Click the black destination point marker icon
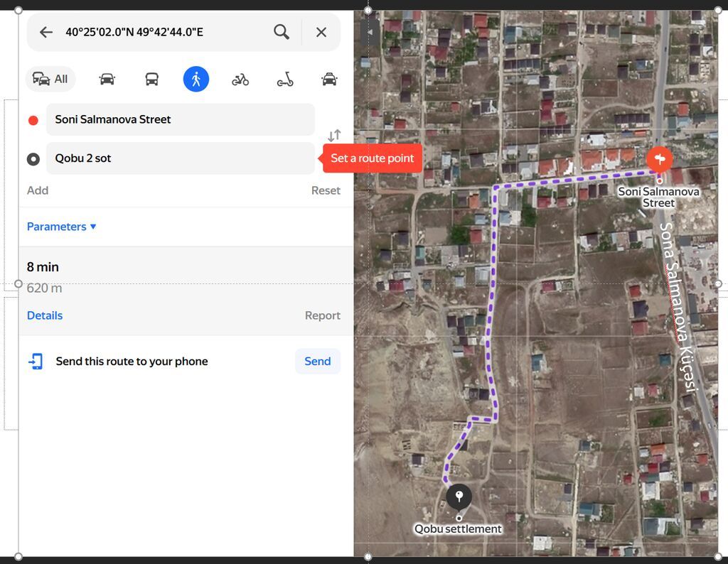This screenshot has height=564, width=728. tap(33, 159)
